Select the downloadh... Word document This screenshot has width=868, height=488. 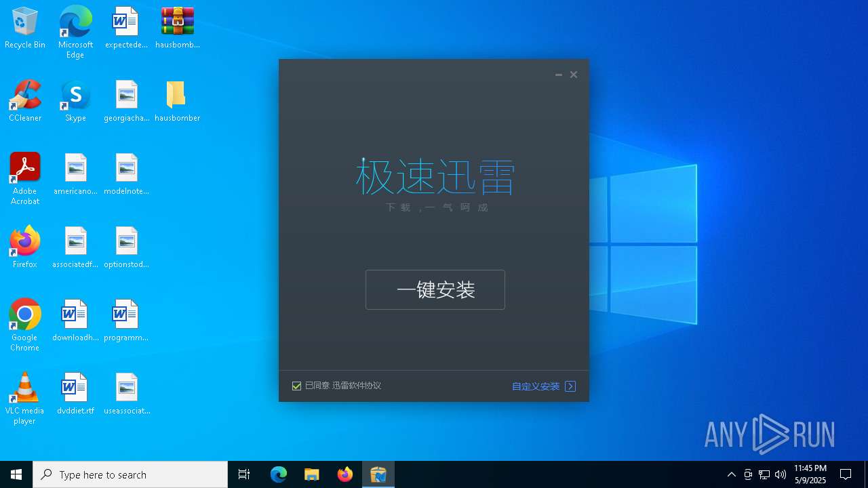point(75,321)
